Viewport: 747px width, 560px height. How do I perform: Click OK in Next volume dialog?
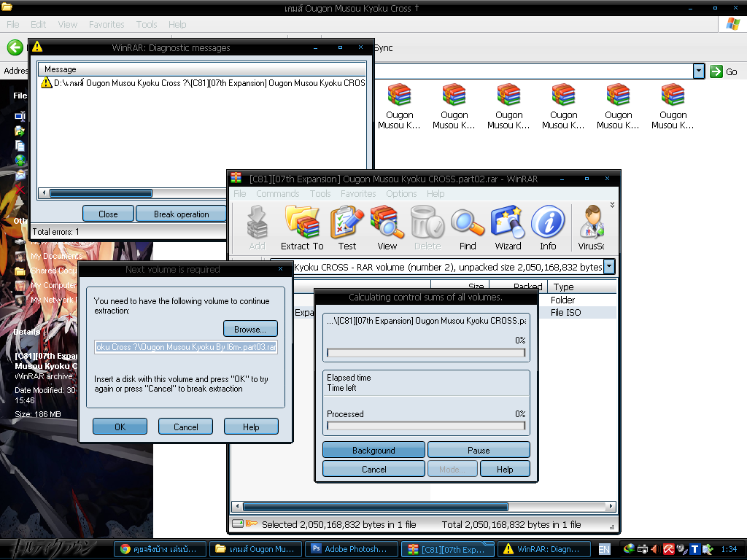click(120, 427)
